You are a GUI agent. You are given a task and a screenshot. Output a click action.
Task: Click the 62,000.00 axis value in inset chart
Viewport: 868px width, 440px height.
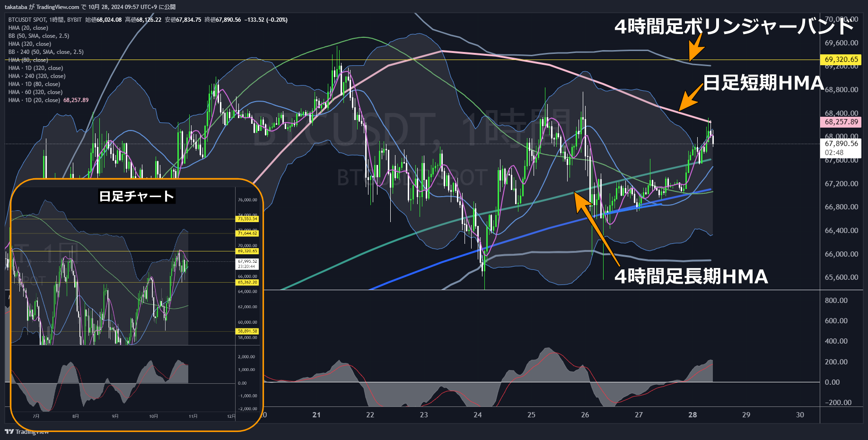(x=247, y=307)
